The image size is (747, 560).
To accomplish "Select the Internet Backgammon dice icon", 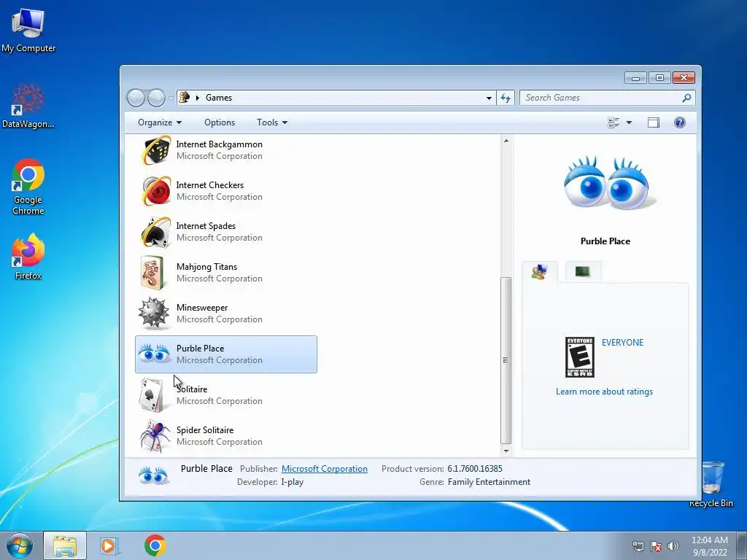I will [156, 150].
